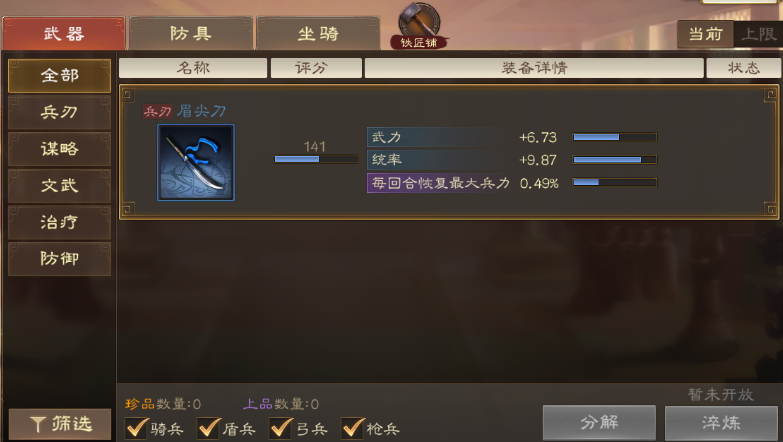Click the funnel 筛选 filter icon

38,425
